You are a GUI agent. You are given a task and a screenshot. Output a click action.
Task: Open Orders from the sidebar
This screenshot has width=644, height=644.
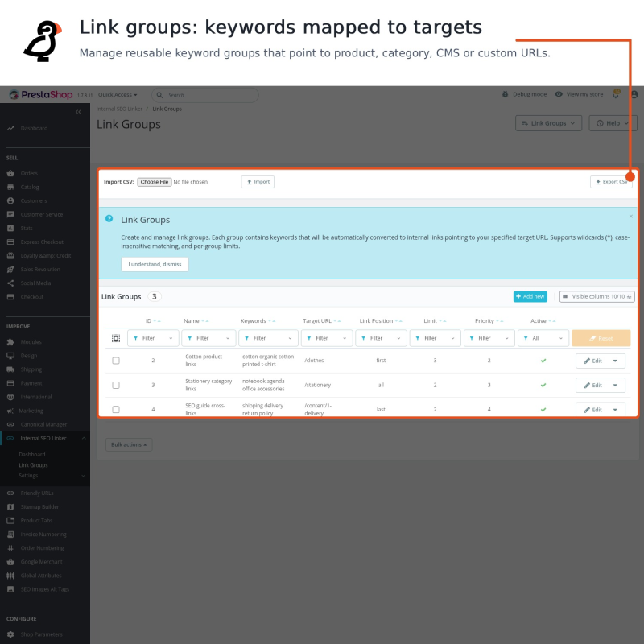coord(29,173)
